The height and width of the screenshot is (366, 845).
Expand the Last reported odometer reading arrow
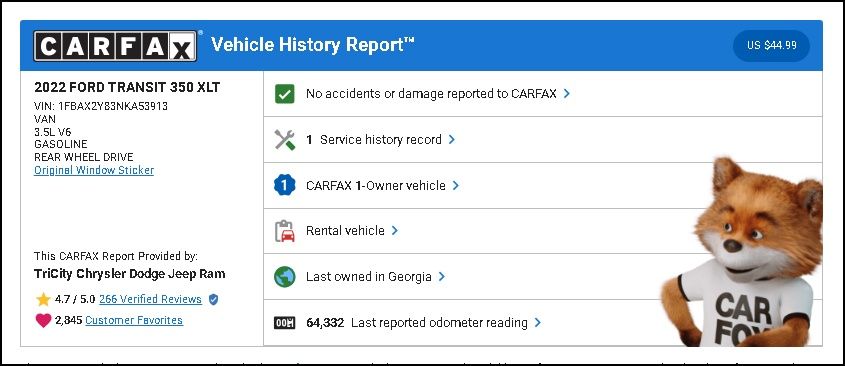[x=537, y=323]
